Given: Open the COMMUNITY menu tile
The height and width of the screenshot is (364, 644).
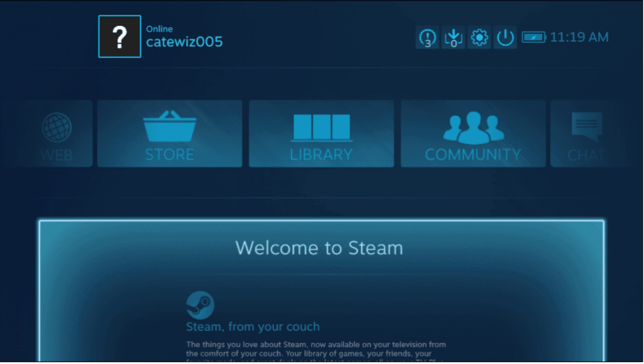Looking at the screenshot, I should (x=473, y=134).
